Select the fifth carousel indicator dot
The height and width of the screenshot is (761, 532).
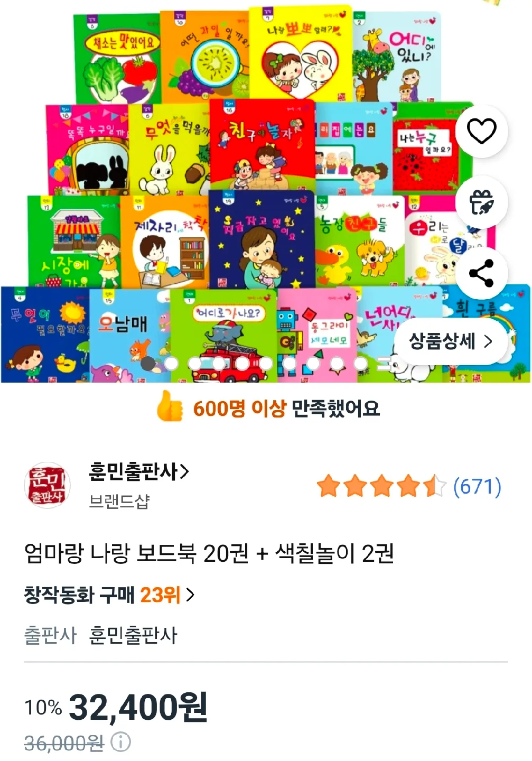click(242, 364)
